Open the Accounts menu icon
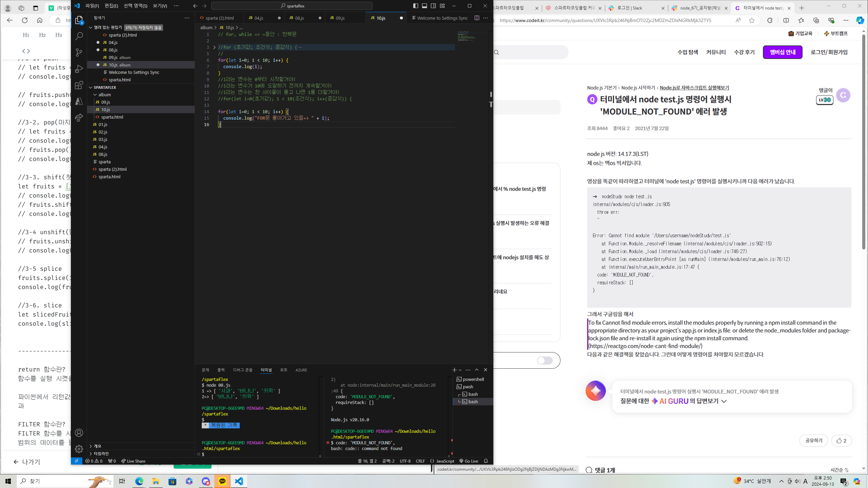This screenshot has height=488, width=868. (79, 433)
